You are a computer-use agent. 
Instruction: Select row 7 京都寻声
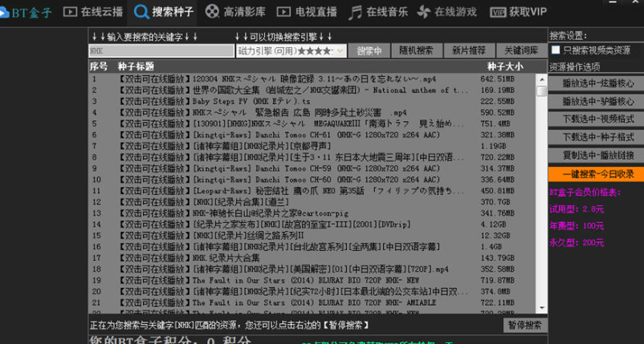(312, 146)
